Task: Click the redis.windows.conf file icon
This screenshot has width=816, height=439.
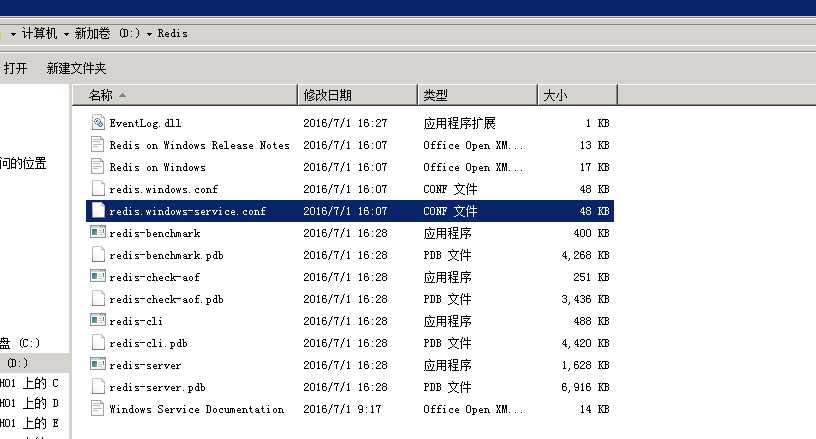Action: tap(97, 188)
